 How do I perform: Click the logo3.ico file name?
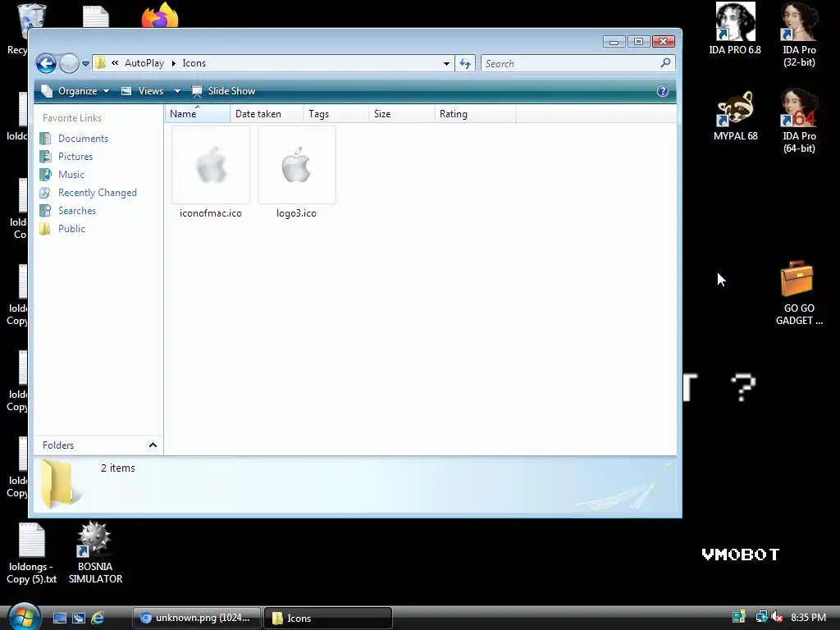point(296,213)
